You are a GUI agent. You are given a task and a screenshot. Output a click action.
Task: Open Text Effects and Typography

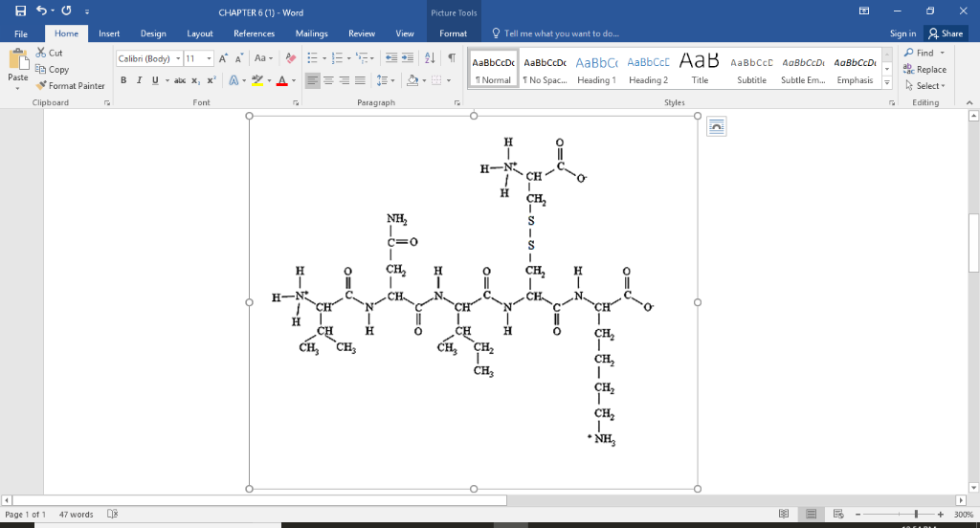coord(234,80)
